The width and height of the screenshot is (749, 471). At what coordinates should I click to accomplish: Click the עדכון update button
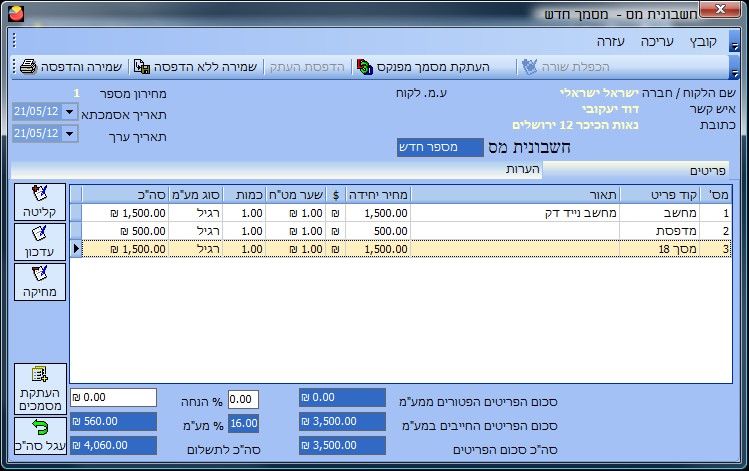(40, 242)
